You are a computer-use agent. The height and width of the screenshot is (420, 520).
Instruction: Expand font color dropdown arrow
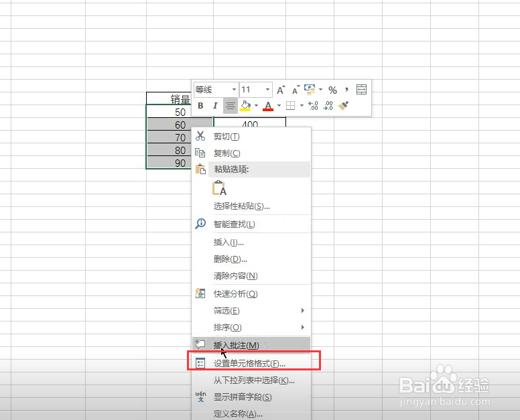click(x=279, y=106)
